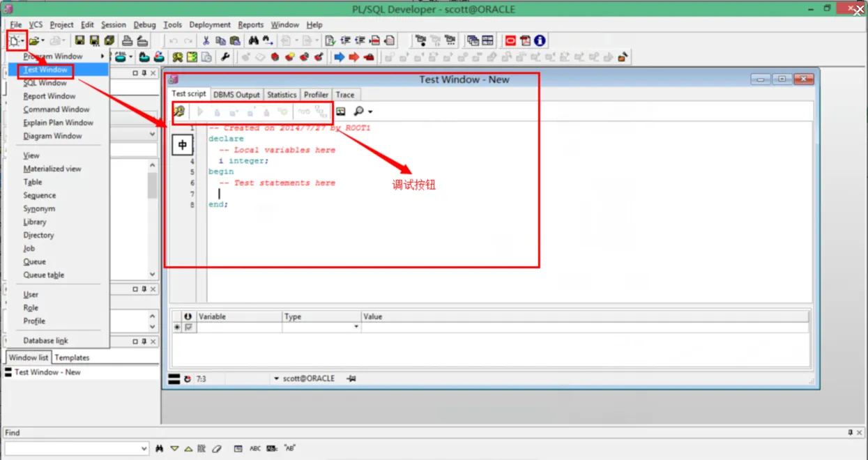Open the File menu

(16, 24)
